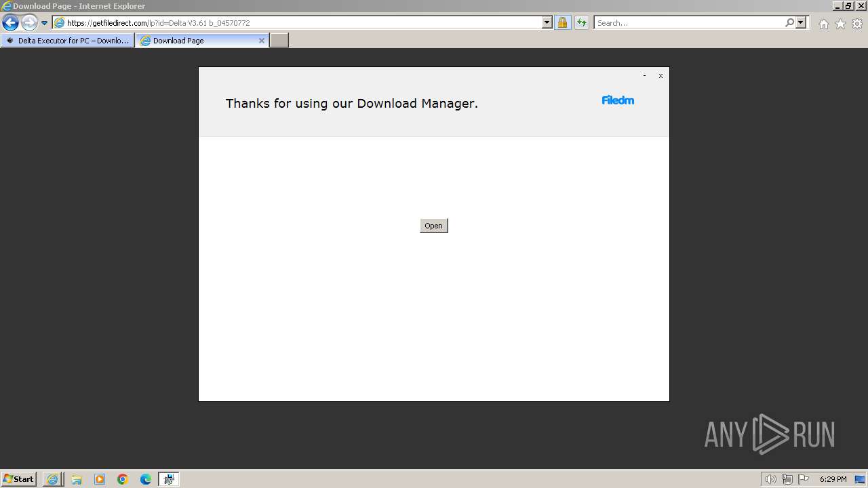
Task: Open the Tools gear icon
Action: tap(857, 24)
